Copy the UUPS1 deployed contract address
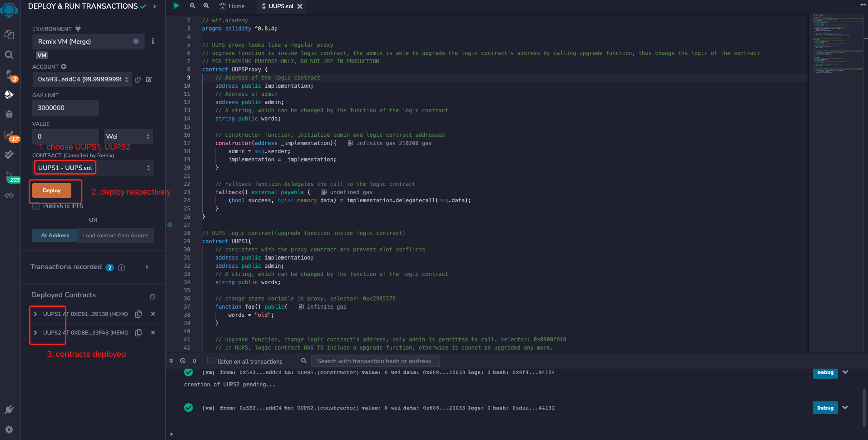Viewport: 868px width, 440px height. pos(139,314)
